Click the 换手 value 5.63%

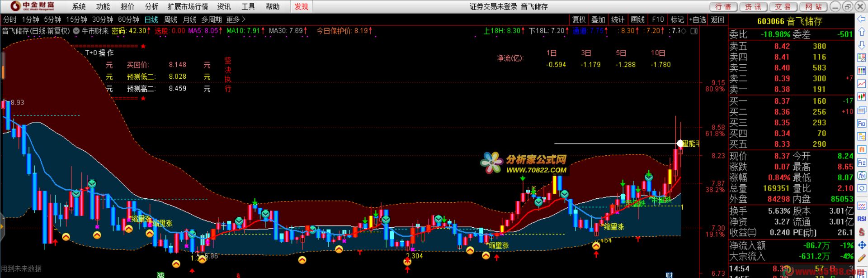coord(779,211)
